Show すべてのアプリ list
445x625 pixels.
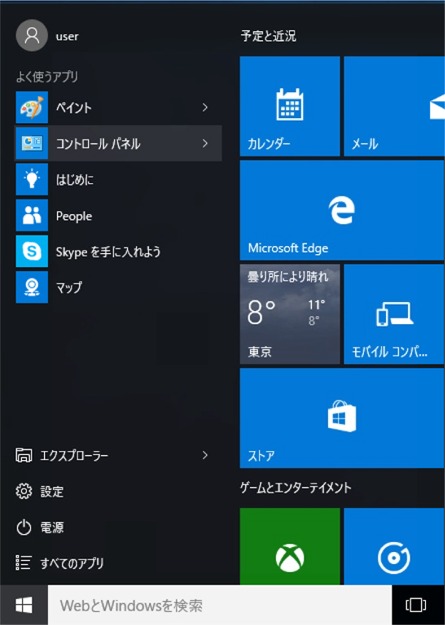coord(60,563)
